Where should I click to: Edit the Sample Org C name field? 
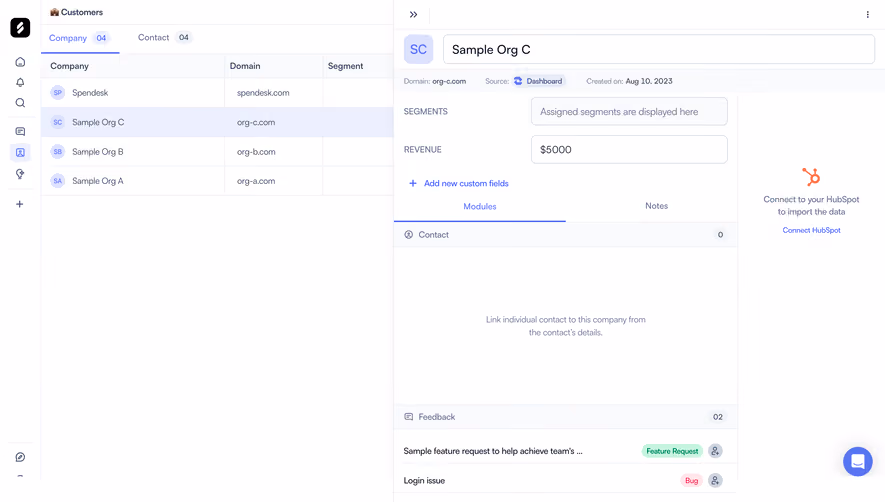pyautogui.click(x=659, y=50)
